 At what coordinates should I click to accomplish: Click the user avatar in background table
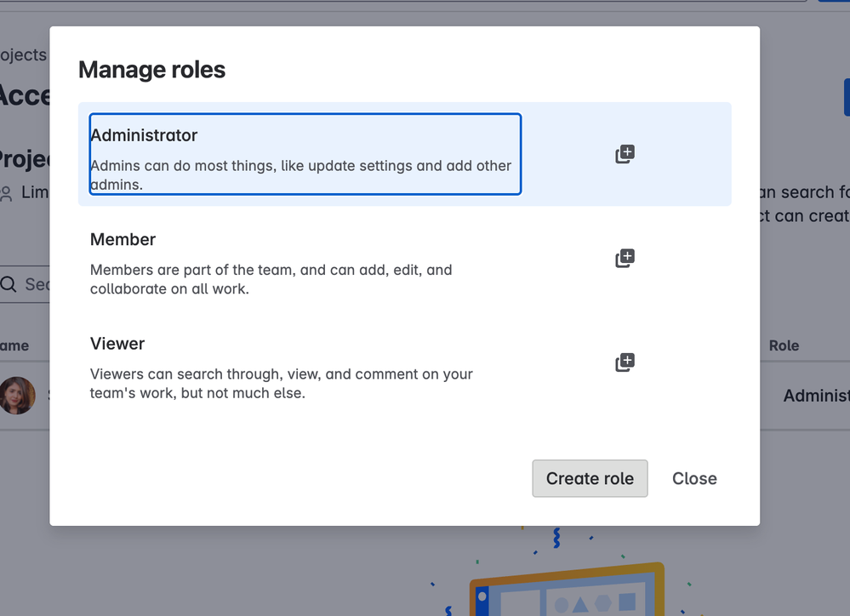point(17,396)
